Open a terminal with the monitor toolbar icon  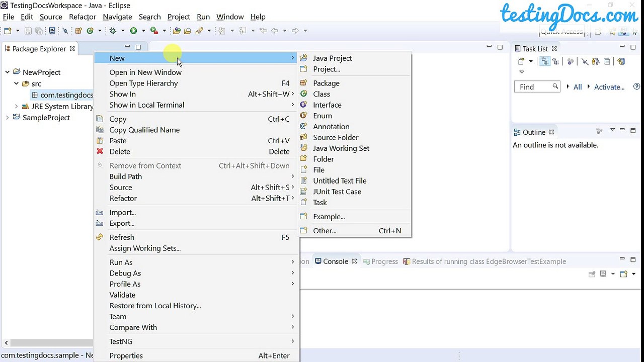[x=52, y=31]
